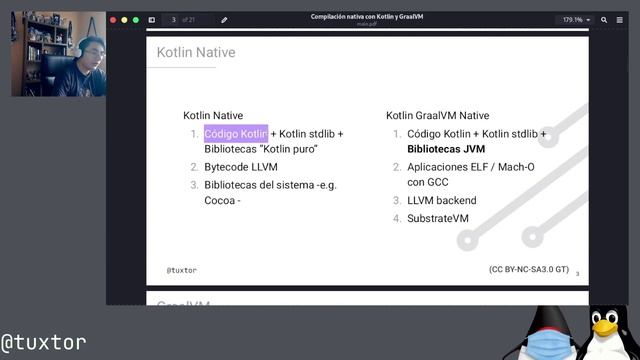Viewport: 640px width, 360px height.
Task: Close the PDF window with the red button
Action: tap(113, 20)
